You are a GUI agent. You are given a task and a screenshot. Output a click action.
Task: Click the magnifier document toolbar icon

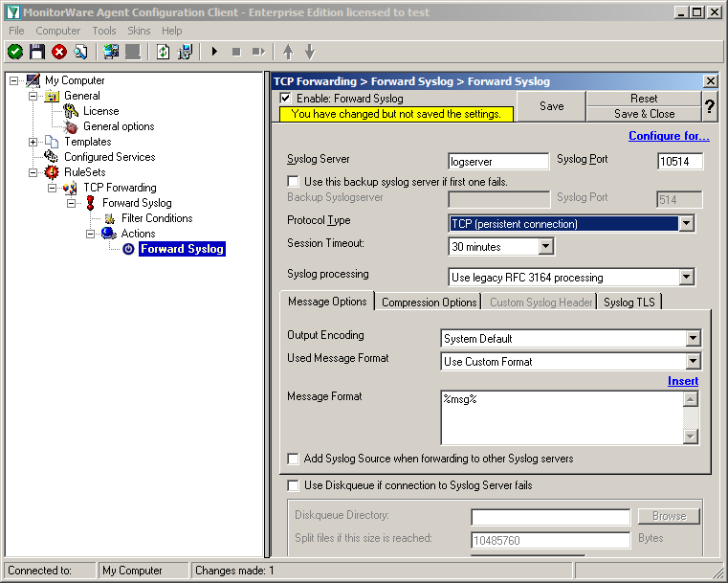coord(80,52)
